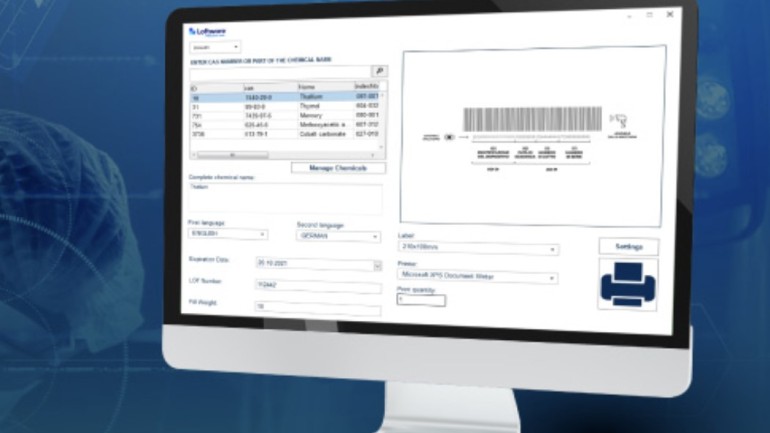The image size is (770, 433).
Task: Click the table's horizontal scrollbar thumb
Action: (232, 155)
